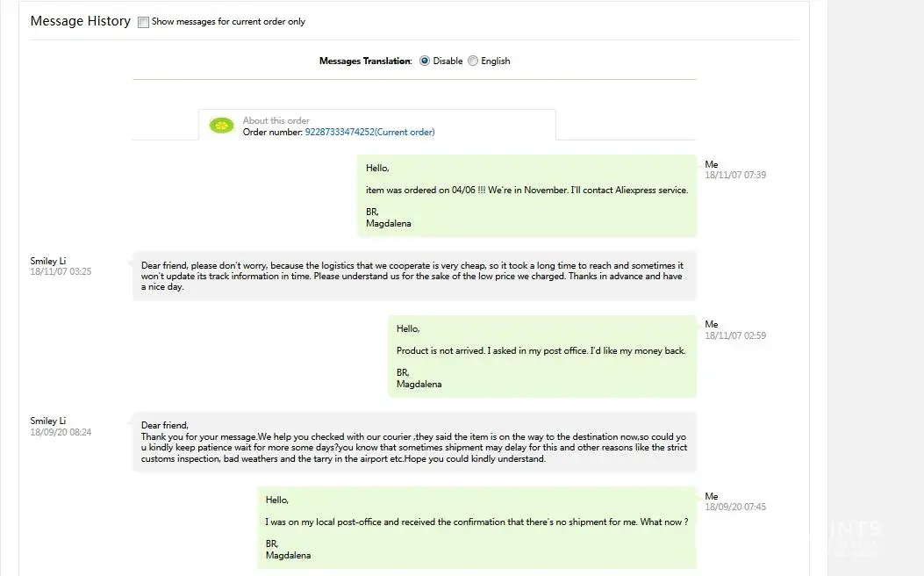Choose the English translation radio option

point(473,61)
